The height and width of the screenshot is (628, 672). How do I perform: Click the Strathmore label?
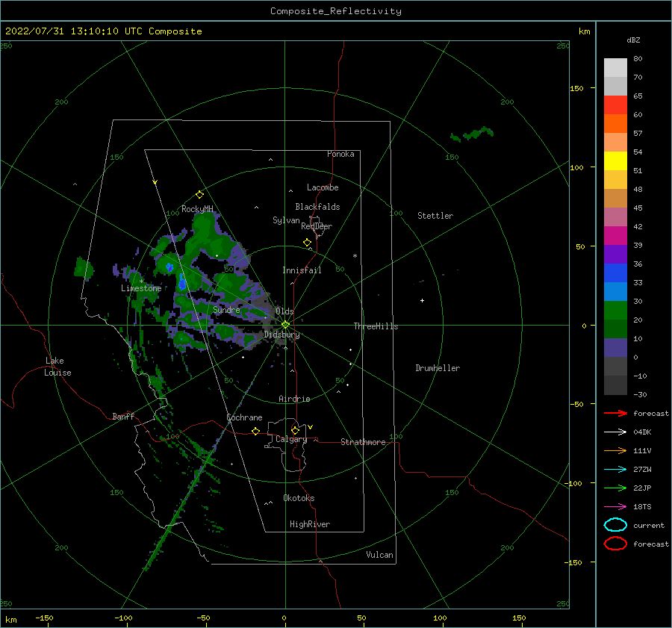tap(363, 442)
